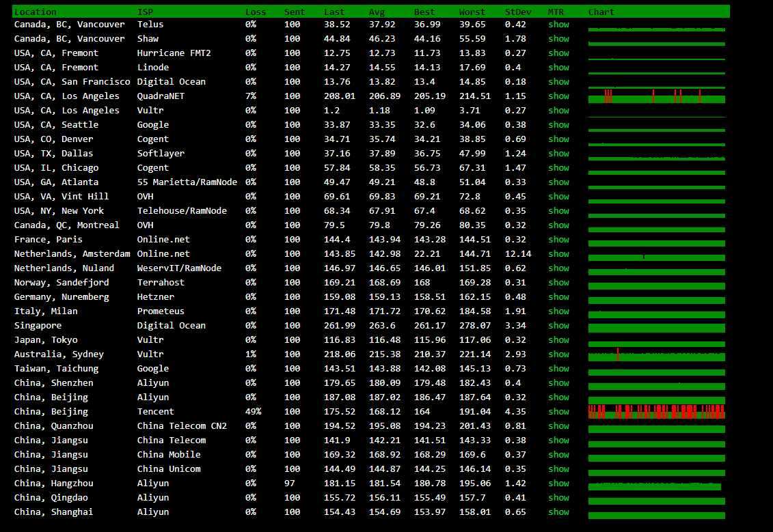Screen dimensions: 773x532
Task: Click 'China Telecom CN2' ISP text
Action: [182, 425]
